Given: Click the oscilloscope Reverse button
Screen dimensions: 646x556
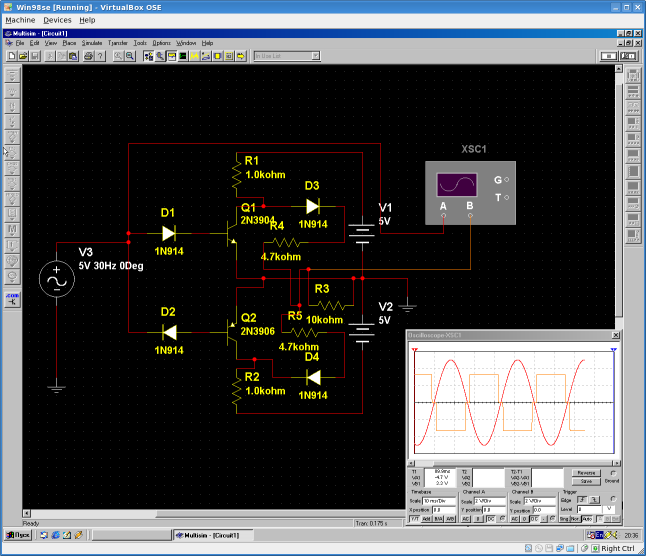Looking at the screenshot, I should pyautogui.click(x=586, y=473).
